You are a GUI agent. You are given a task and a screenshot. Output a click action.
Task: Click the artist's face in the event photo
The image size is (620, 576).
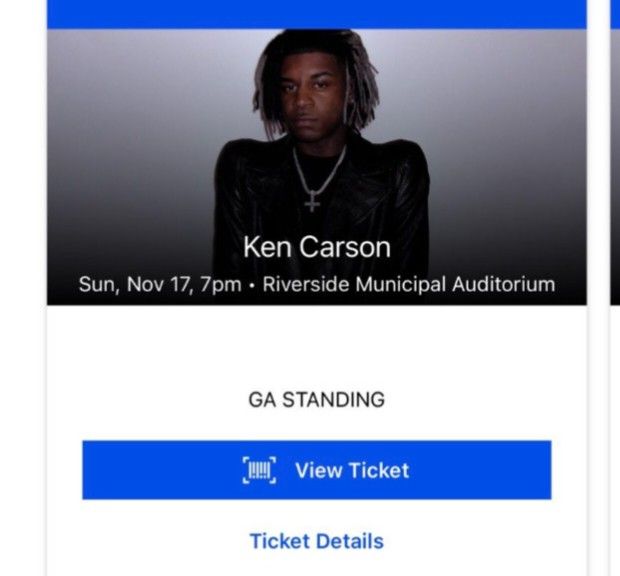[313, 100]
